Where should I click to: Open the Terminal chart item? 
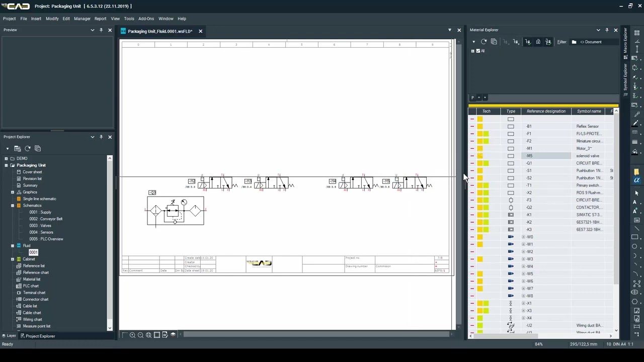34,293
